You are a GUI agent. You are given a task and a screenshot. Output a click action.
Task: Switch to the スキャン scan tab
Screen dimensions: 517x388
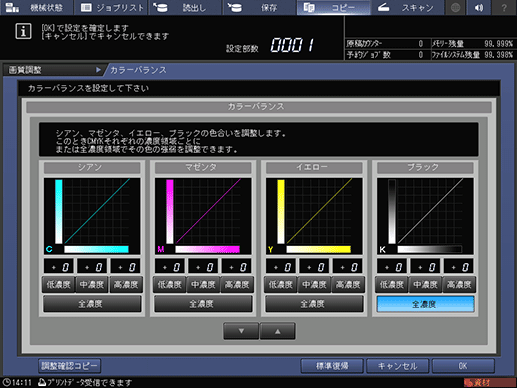(407, 7)
